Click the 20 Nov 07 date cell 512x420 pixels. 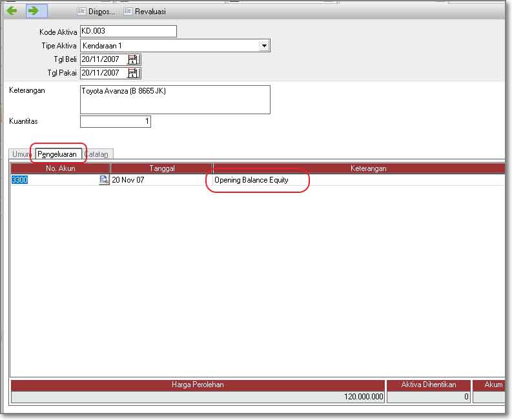161,181
